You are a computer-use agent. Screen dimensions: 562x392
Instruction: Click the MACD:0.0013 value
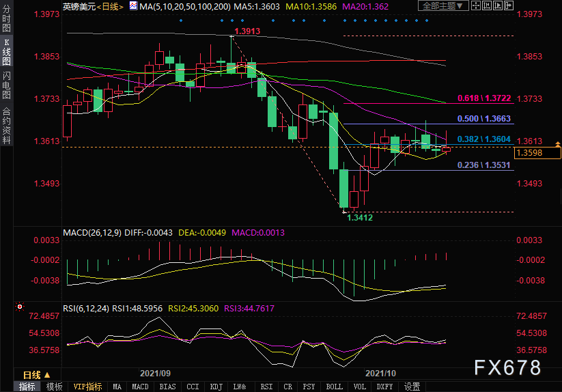(258, 233)
